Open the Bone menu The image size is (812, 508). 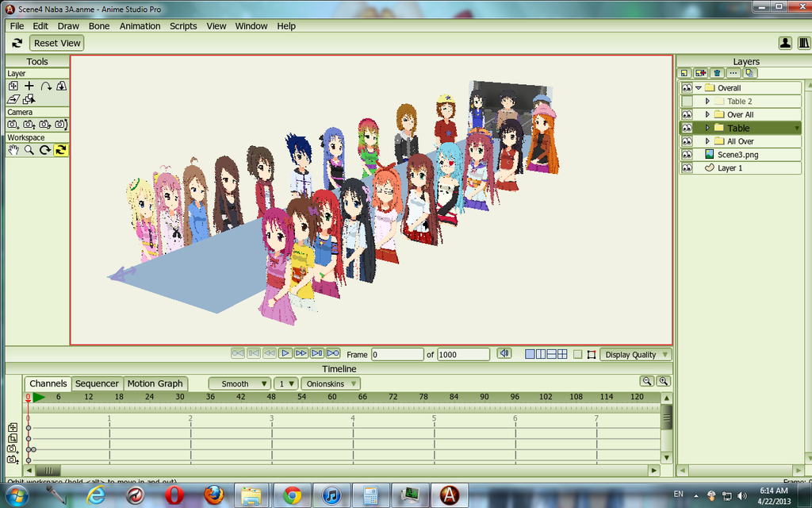point(99,26)
